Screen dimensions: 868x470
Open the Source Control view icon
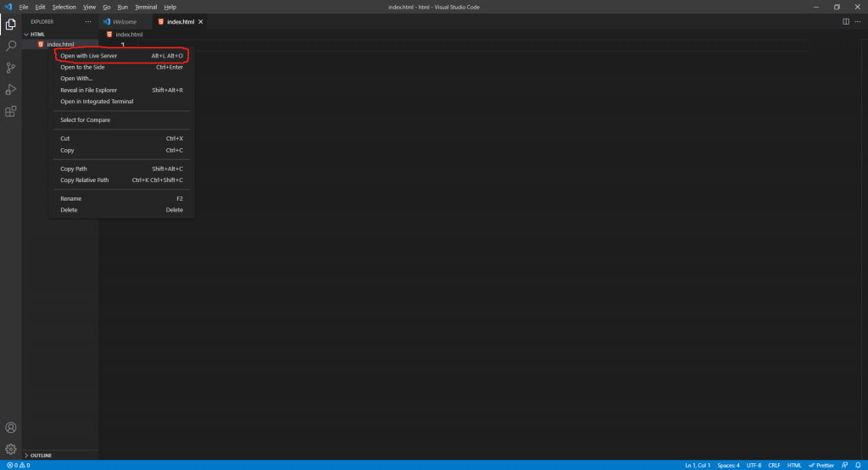pos(10,68)
